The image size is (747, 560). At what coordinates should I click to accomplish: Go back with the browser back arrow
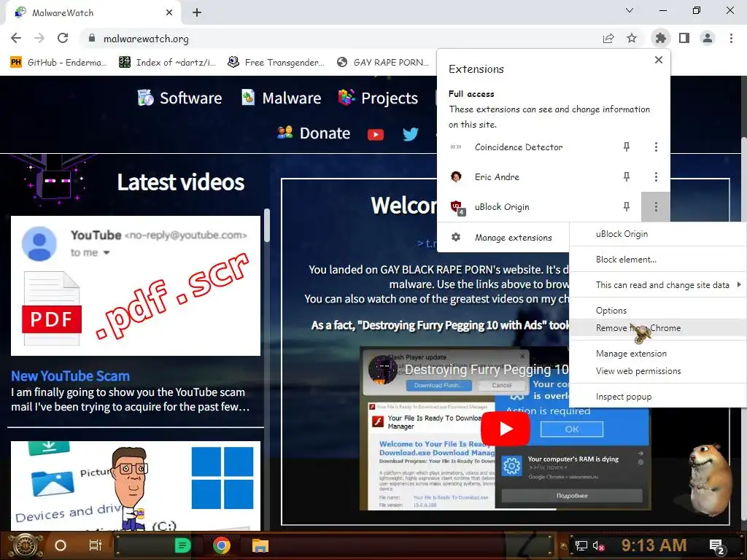tap(16, 38)
